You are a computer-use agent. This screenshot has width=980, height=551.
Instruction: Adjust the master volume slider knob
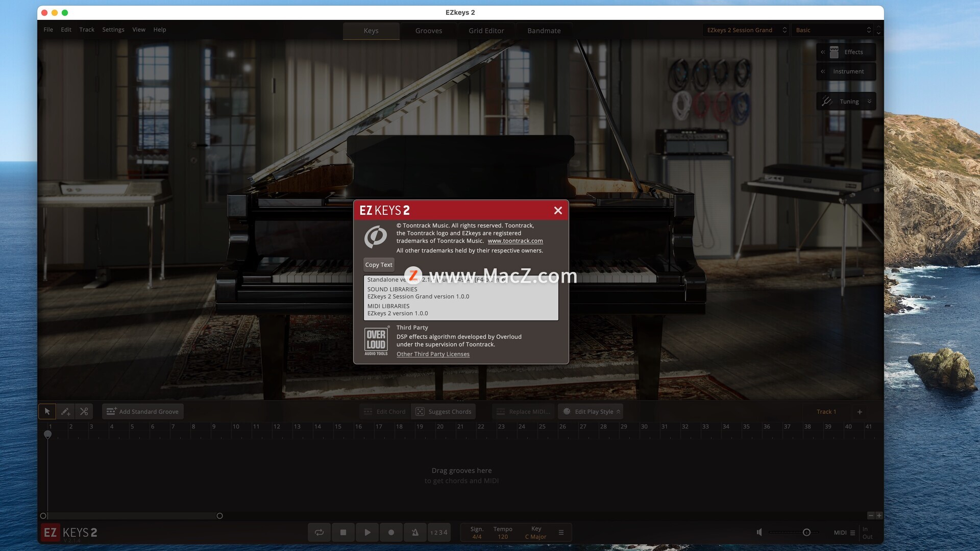[806, 532]
